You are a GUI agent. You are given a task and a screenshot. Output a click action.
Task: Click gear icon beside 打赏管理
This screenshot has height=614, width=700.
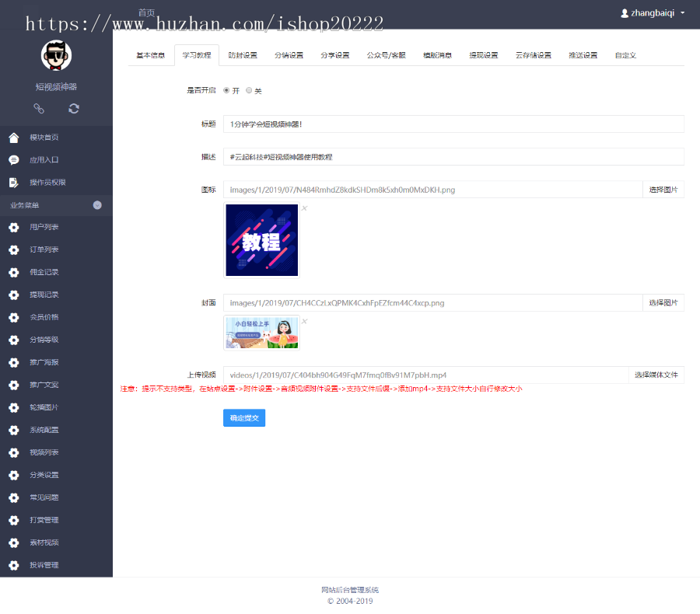click(14, 520)
